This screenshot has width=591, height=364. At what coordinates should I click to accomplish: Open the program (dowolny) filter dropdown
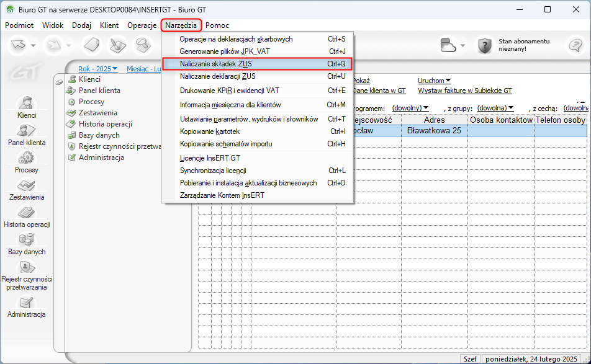tap(410, 108)
